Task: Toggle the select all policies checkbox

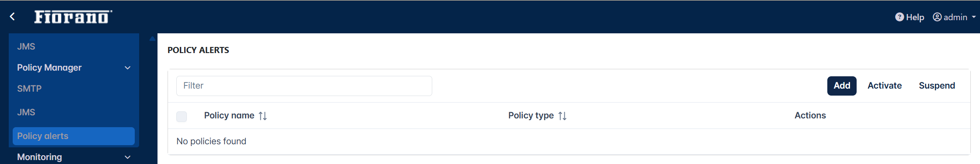Action: [x=182, y=116]
